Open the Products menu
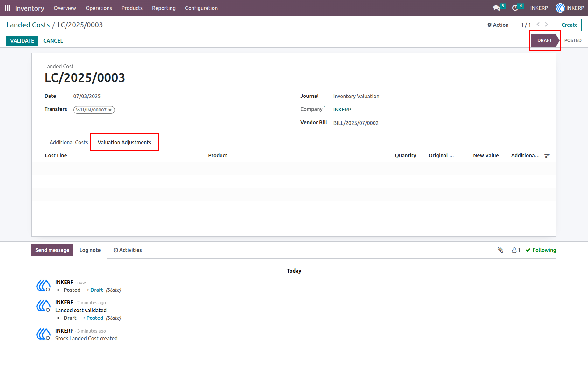This screenshot has width=588, height=365. tap(132, 8)
